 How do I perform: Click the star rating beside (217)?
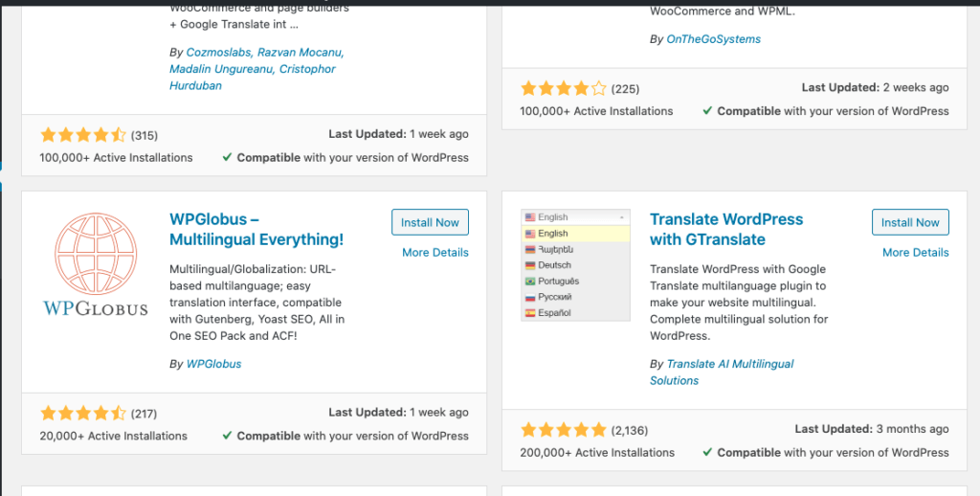(83, 413)
